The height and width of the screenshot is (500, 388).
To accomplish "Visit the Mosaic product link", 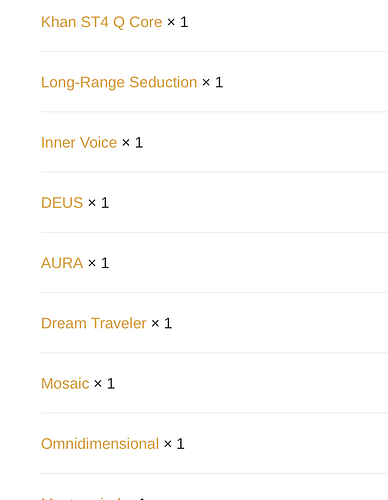I will tap(65, 384).
